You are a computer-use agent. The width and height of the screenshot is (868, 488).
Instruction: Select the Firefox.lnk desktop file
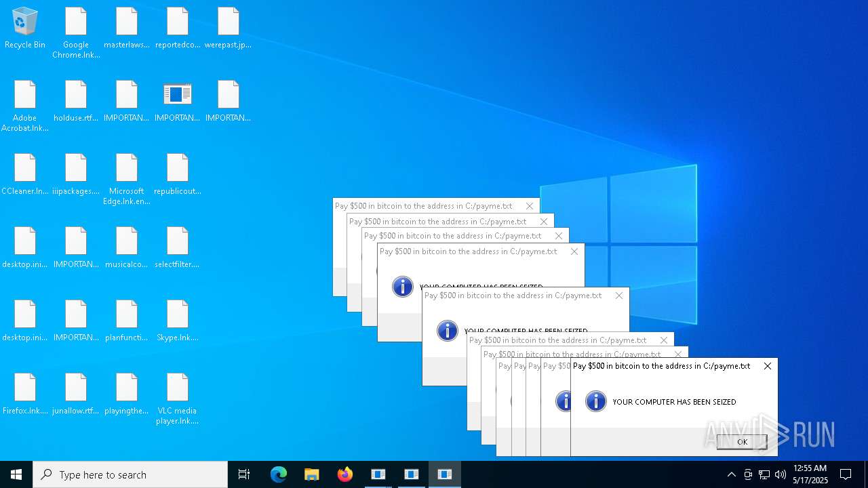click(x=25, y=394)
